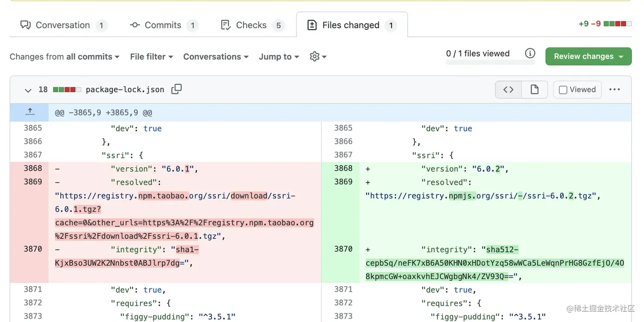Switch to the rich diff view
Image resolution: width=644 pixels, height=322 pixels.
535,90
